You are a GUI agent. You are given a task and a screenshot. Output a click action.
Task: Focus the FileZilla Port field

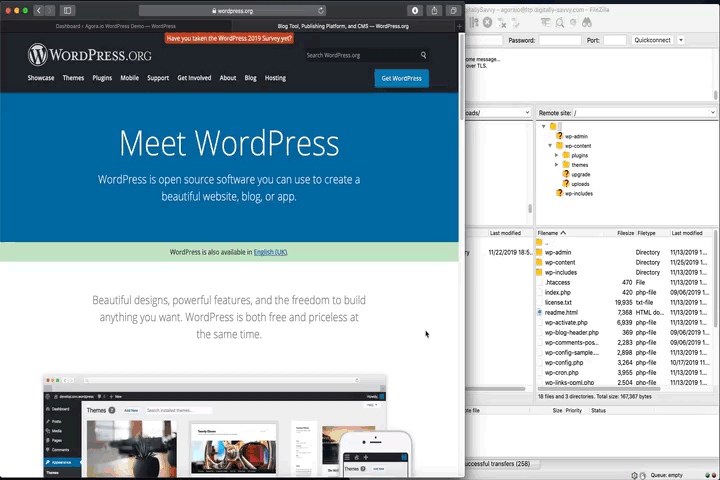pos(615,40)
